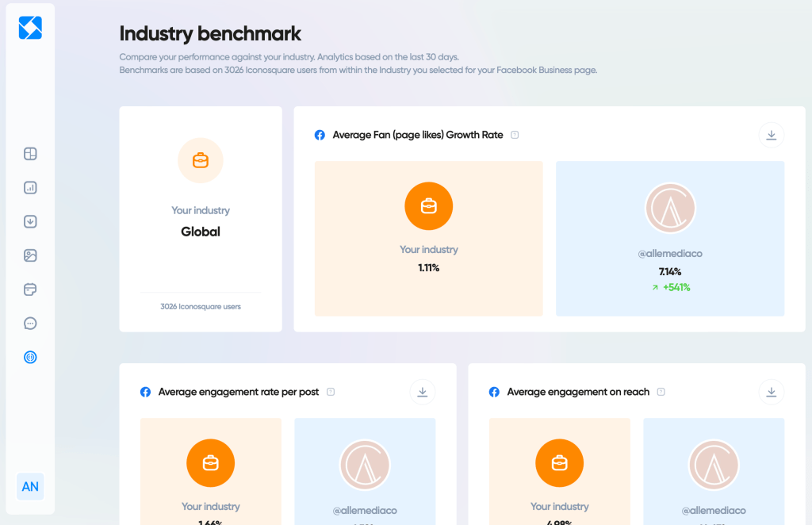Click the Global industry briefcase icon
The image size is (812, 525).
point(201,161)
